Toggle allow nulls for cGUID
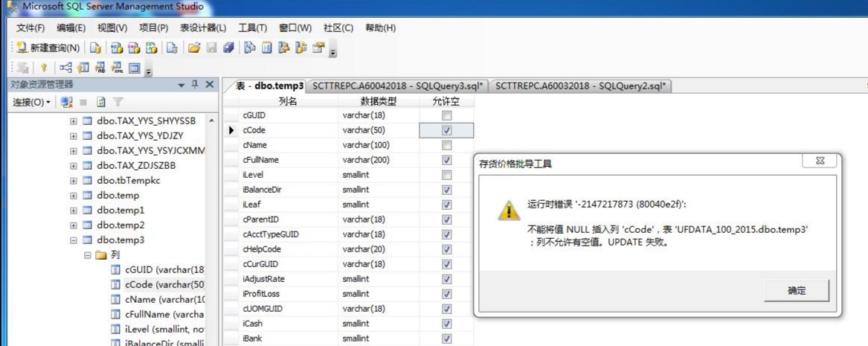The image size is (868, 346). point(447,115)
